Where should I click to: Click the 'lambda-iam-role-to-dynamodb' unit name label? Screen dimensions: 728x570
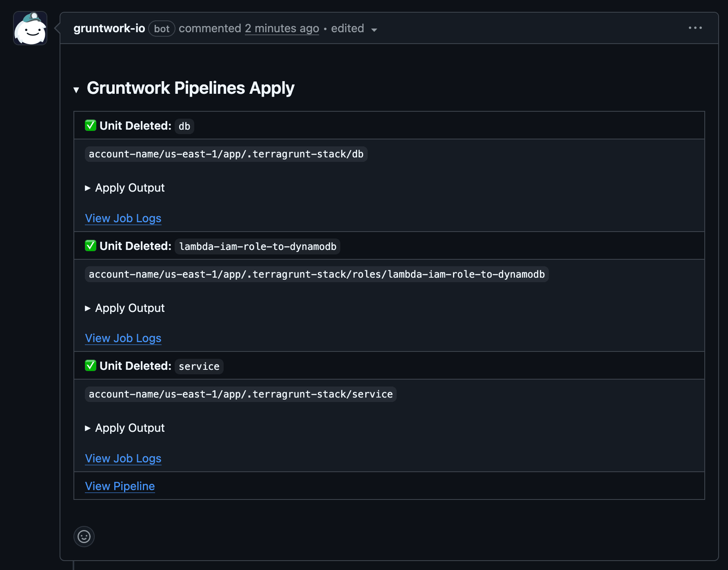pos(257,246)
